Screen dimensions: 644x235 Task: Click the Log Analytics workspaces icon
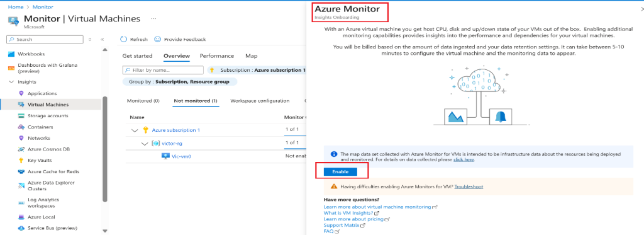pos(21,203)
